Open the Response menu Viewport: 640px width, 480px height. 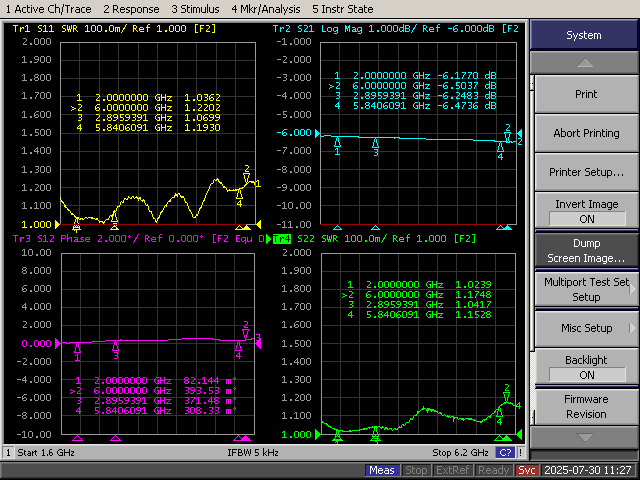(x=131, y=9)
